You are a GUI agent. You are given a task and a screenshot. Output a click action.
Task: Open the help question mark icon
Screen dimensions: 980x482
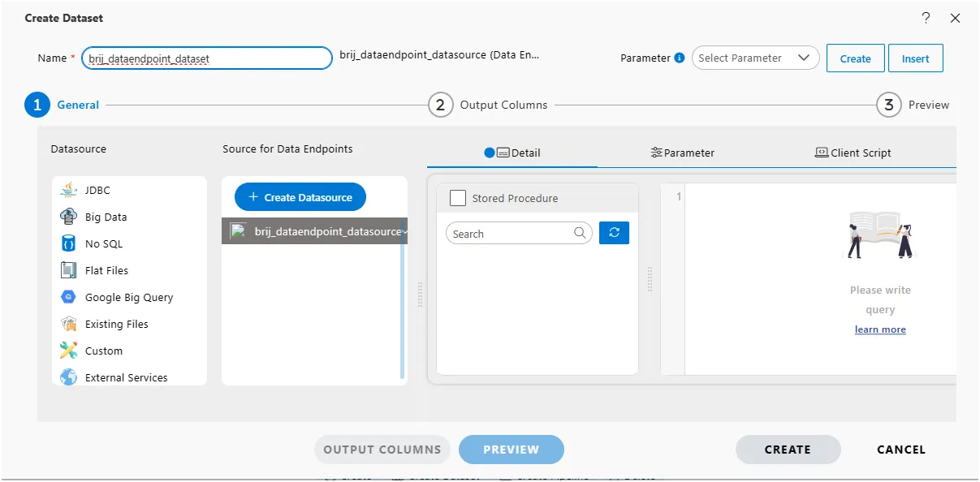click(926, 18)
